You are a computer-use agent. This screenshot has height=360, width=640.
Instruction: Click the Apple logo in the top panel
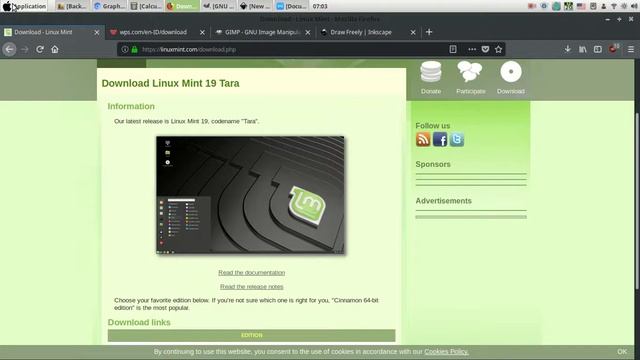tap(7, 6)
